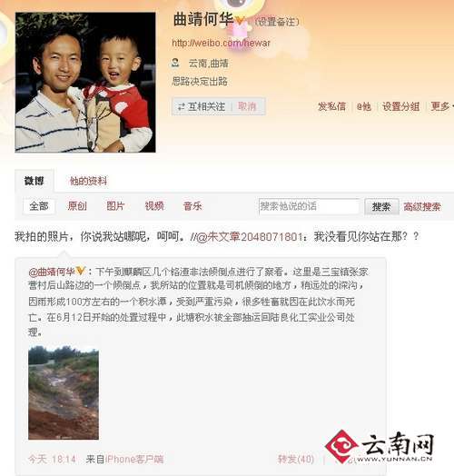Image resolution: width=454 pixels, height=476 pixels.
Task: Open 设置分组 group settings
Action: coord(401,106)
